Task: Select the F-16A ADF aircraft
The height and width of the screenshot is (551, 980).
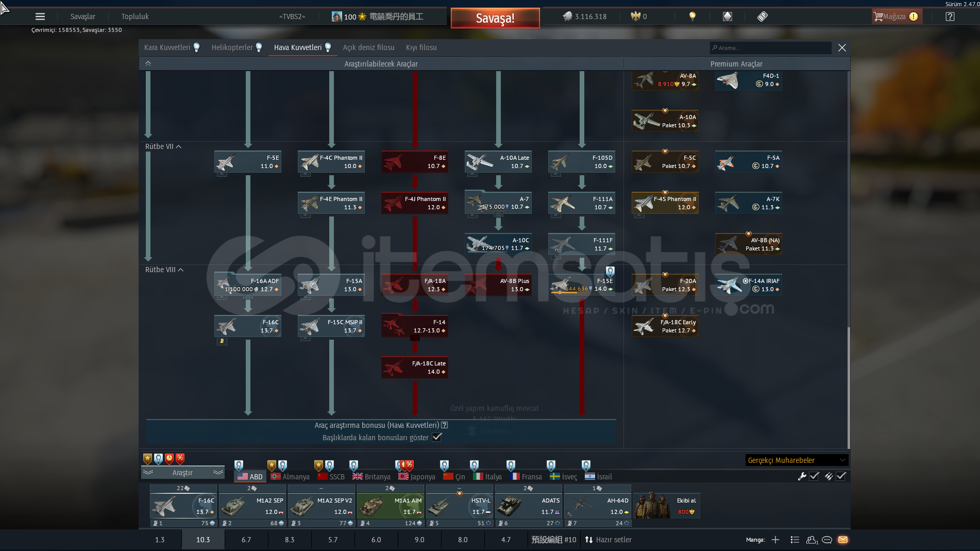Action: (x=248, y=285)
